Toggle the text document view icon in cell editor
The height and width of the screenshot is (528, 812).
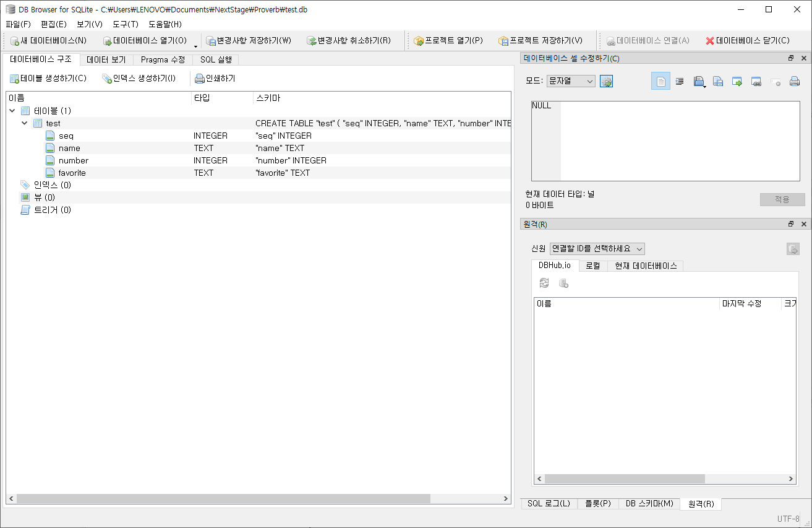coord(660,81)
